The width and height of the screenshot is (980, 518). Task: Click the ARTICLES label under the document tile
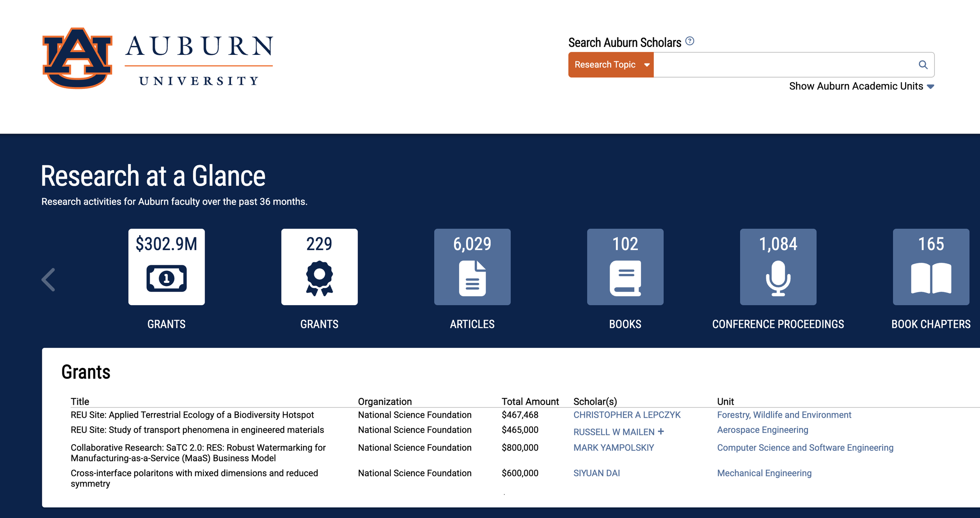(x=472, y=324)
